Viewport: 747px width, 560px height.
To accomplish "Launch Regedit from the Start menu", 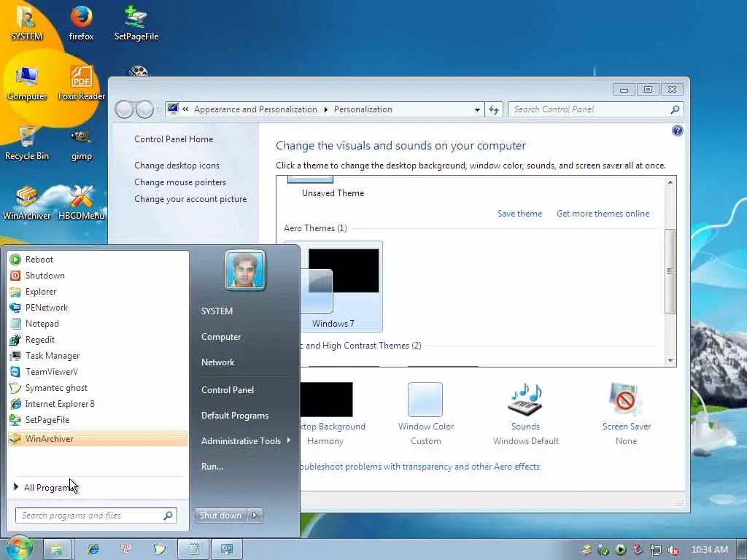I will (x=98, y=340).
